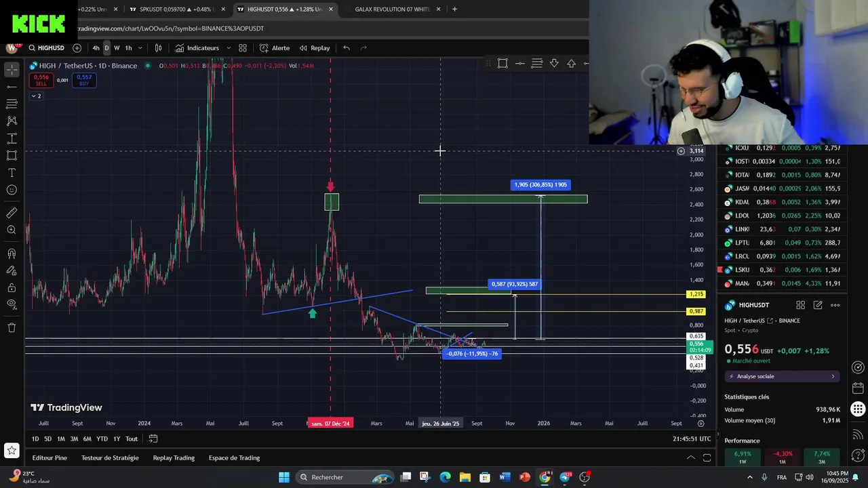Open the more options menu beside HIGHUSDT
The height and width of the screenshot is (488, 868).
[x=835, y=305]
